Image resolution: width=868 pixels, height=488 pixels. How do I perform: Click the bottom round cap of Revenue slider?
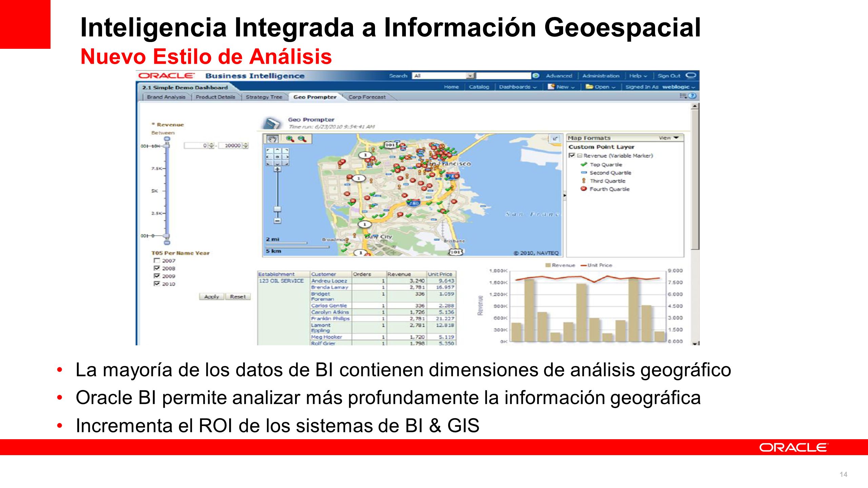click(167, 243)
